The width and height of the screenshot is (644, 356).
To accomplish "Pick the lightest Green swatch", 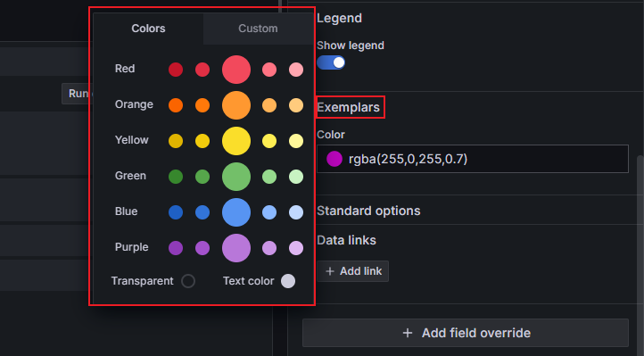I will pyautogui.click(x=296, y=177).
